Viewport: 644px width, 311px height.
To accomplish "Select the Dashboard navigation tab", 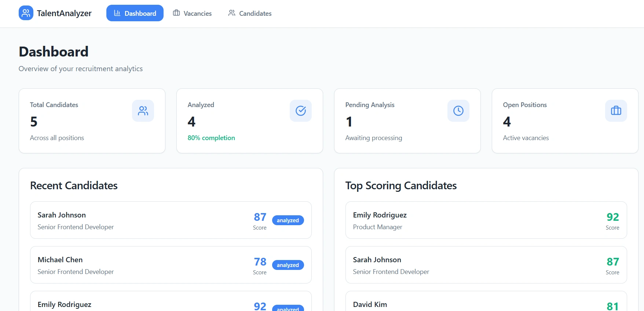I will coord(135,13).
